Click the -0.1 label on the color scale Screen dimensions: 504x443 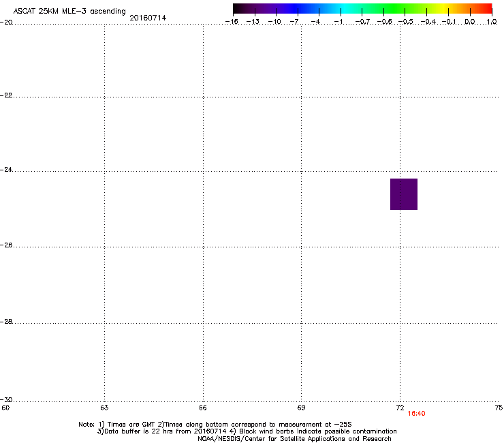coord(449,22)
